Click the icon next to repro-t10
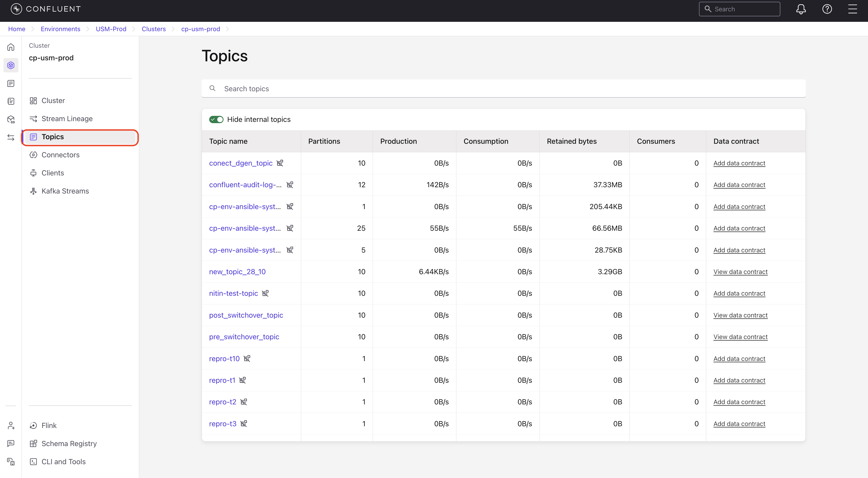Screen dimensions: 868x478 [247, 358]
